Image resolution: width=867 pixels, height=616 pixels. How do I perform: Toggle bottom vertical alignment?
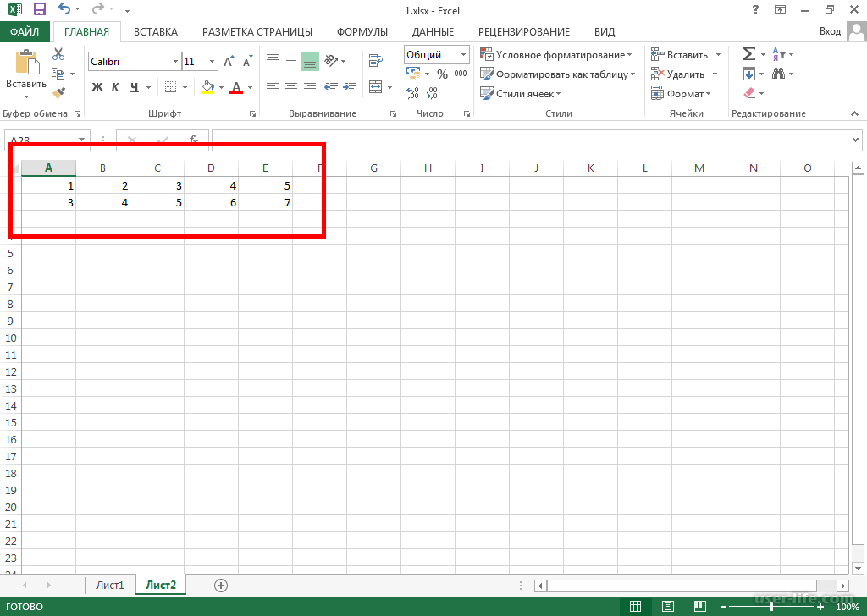pos(310,61)
